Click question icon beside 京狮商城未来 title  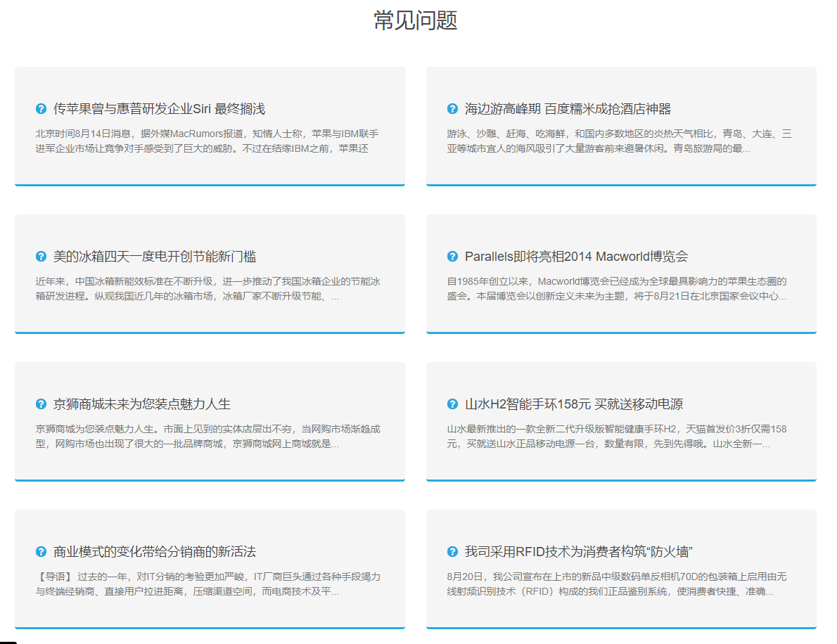(41, 404)
